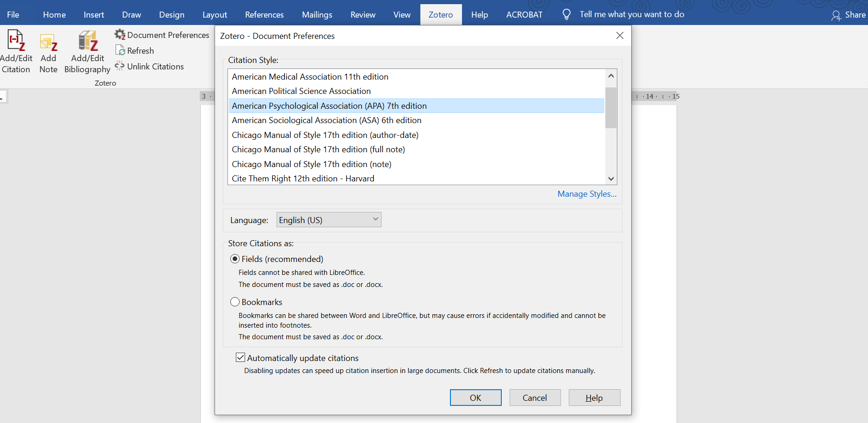
Task: Click the Share person icon
Action: point(836,15)
